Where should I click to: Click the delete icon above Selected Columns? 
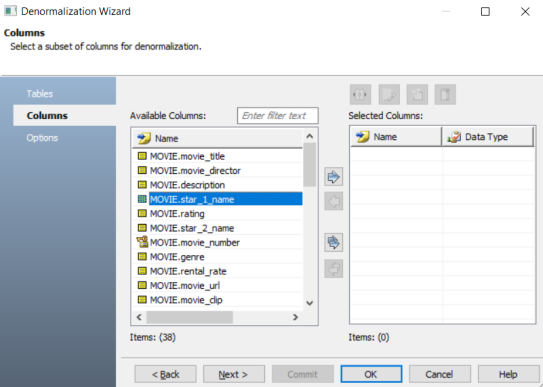445,94
